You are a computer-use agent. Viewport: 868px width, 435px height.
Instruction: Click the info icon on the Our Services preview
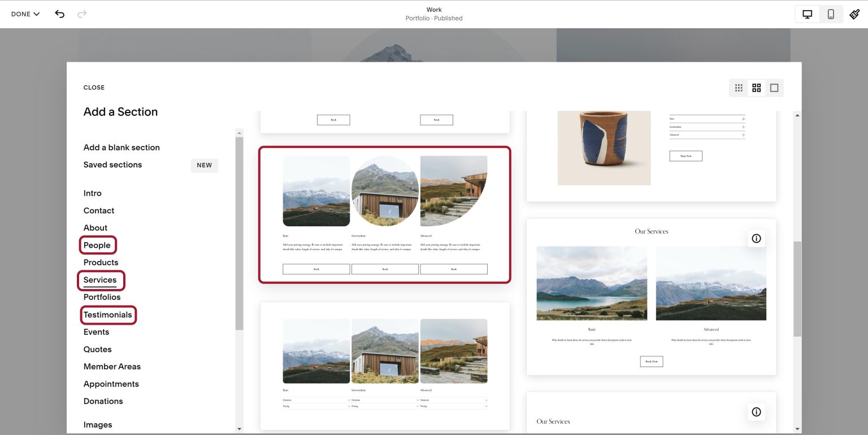pos(756,238)
